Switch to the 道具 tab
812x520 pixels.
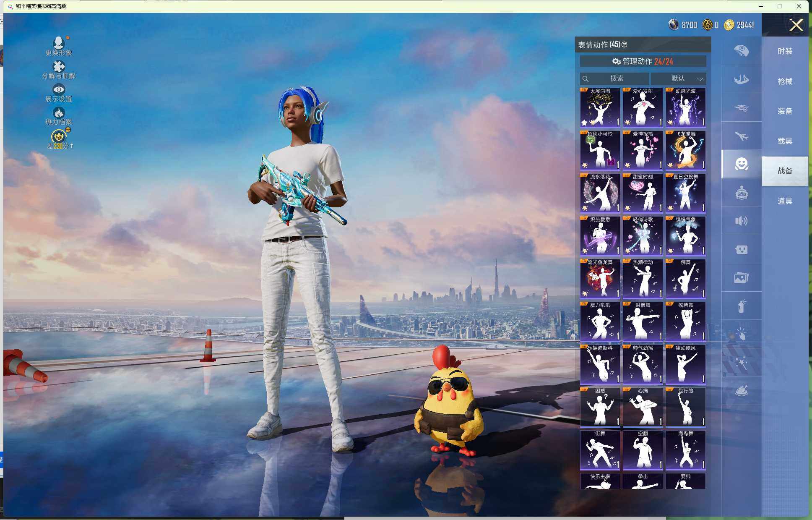785,201
